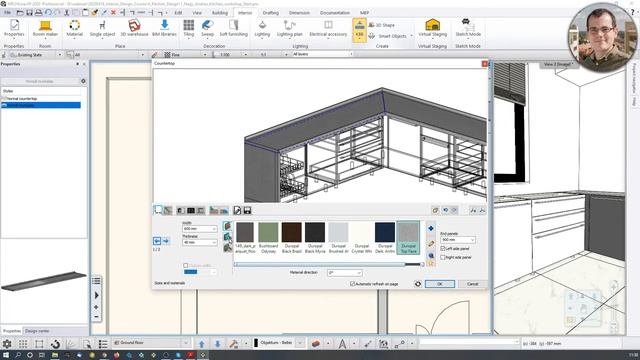Click the next arrow in Countertop dialog
Viewport: 640px width, 360px height.
click(x=166, y=241)
